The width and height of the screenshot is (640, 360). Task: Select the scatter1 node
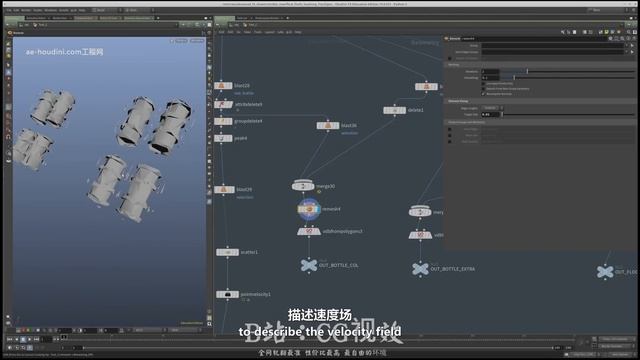(x=227, y=252)
